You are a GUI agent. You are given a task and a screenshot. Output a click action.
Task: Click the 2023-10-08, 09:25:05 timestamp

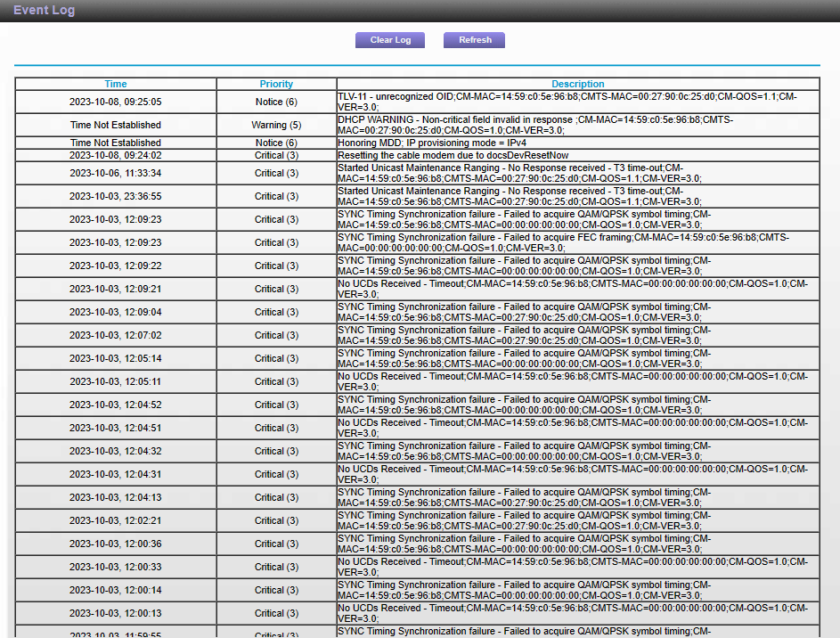(116, 102)
